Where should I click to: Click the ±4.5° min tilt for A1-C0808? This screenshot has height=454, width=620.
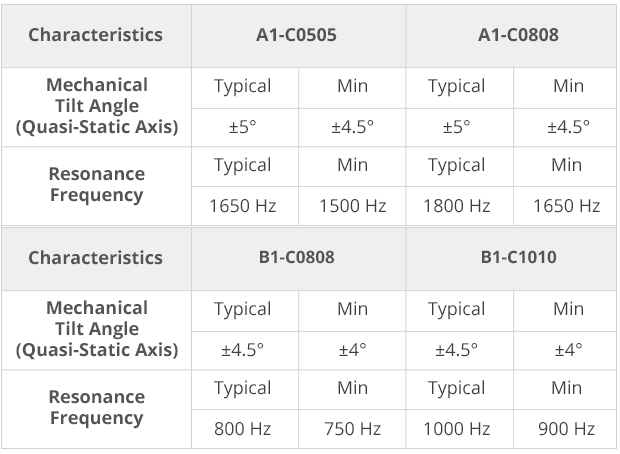pyautogui.click(x=565, y=127)
